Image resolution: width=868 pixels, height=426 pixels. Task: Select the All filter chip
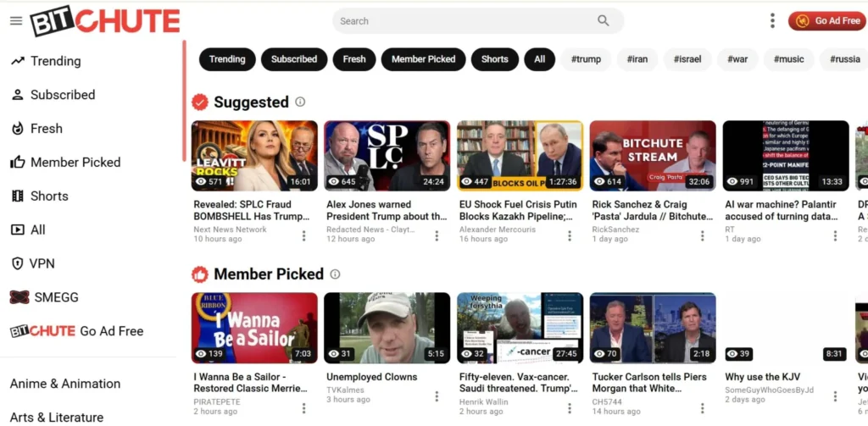click(x=540, y=59)
